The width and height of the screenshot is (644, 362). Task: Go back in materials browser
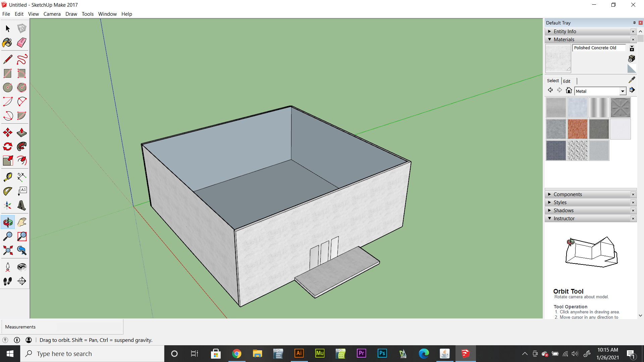(x=550, y=90)
